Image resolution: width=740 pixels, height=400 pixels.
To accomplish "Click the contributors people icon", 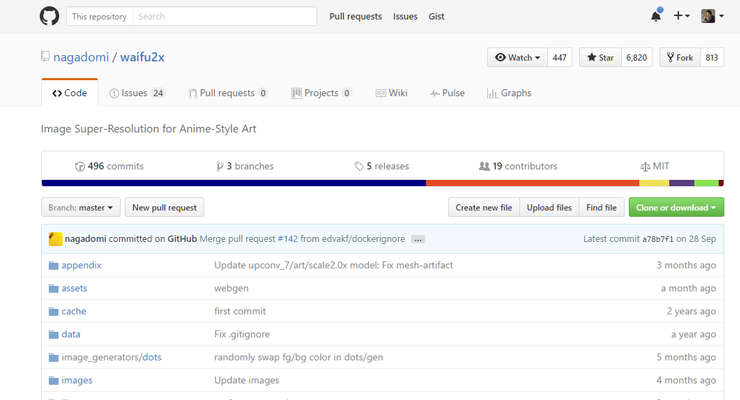I will click(x=484, y=166).
